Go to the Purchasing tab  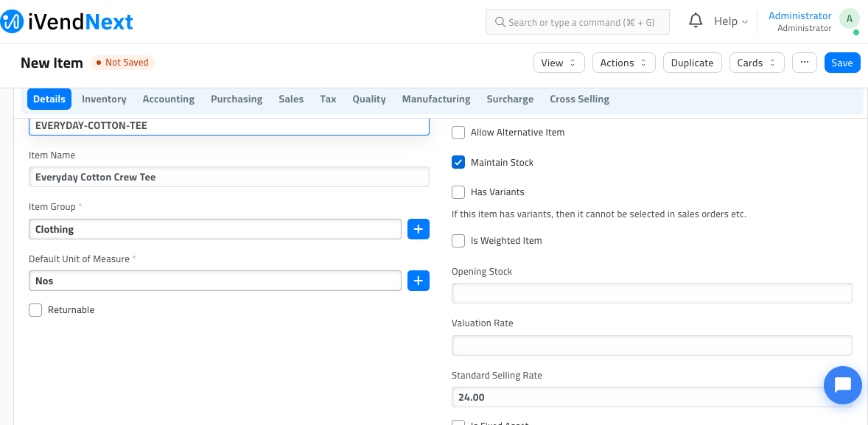237,99
